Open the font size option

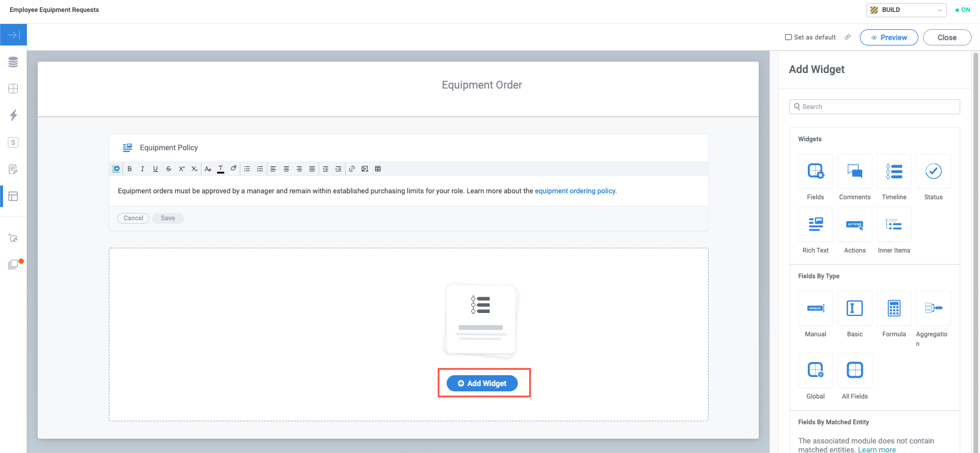tap(208, 169)
